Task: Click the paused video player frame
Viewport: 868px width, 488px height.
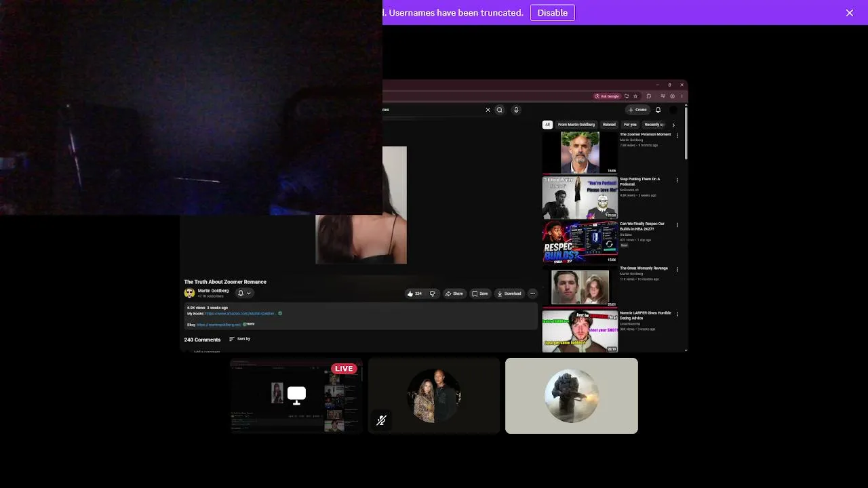Action: coord(361,205)
